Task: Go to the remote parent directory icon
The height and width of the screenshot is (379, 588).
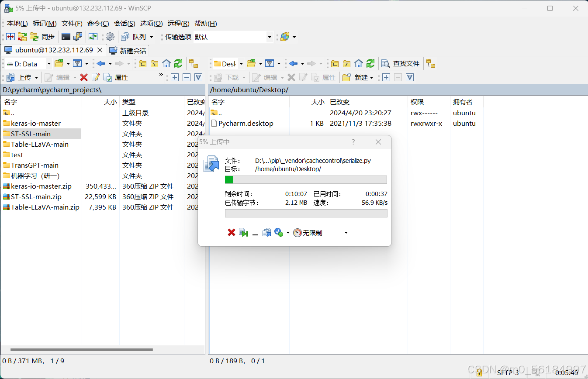Action: 335,64
